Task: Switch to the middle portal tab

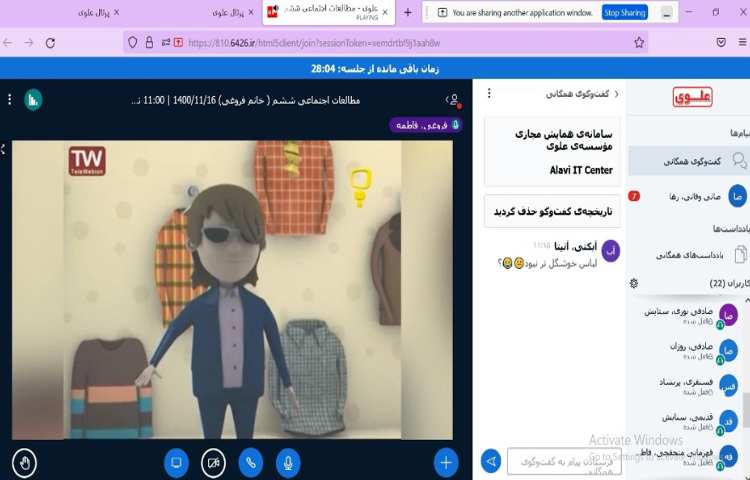Action: tap(228, 13)
